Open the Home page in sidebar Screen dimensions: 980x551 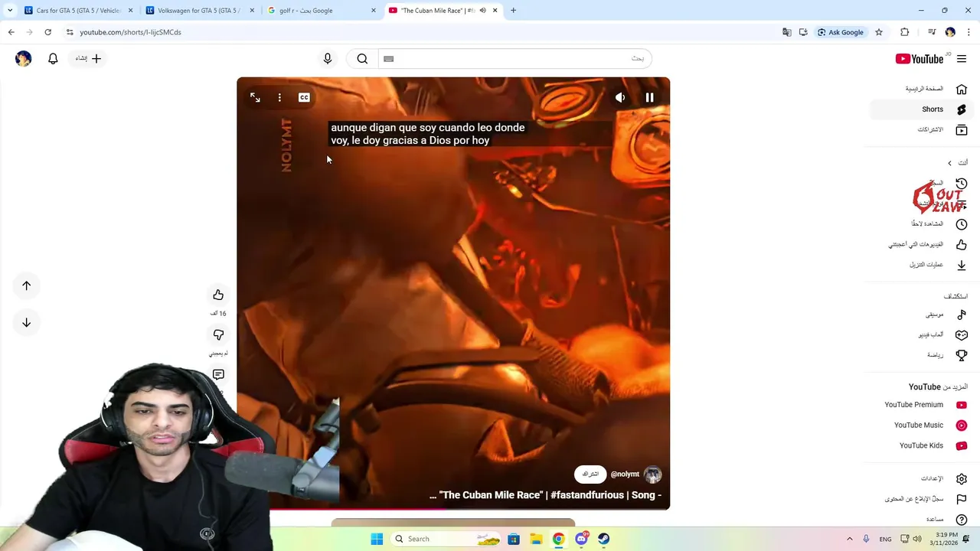[921, 89]
